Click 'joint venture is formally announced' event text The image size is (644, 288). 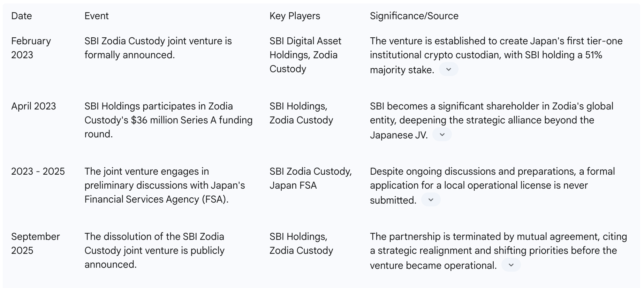point(158,48)
